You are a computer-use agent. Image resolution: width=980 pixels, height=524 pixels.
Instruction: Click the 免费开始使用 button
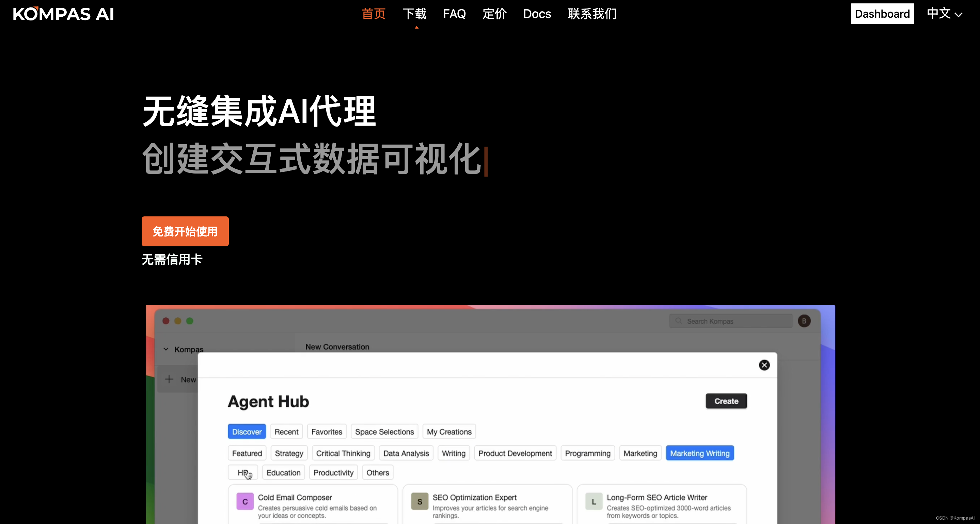pyautogui.click(x=185, y=232)
